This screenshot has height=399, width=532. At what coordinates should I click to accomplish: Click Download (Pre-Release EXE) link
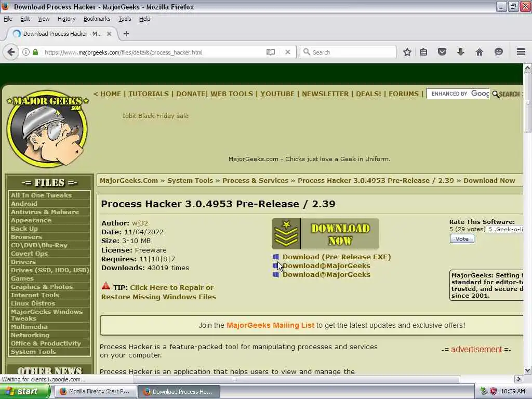click(337, 257)
